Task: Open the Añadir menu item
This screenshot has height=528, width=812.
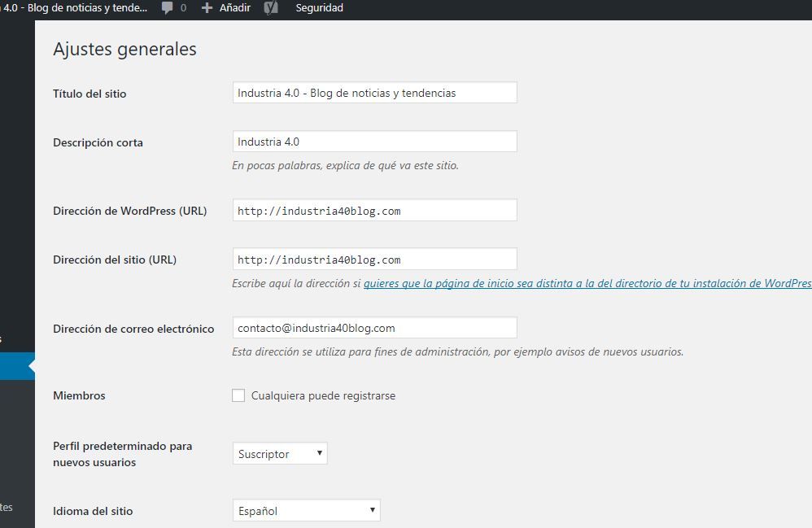Action: 226,8
